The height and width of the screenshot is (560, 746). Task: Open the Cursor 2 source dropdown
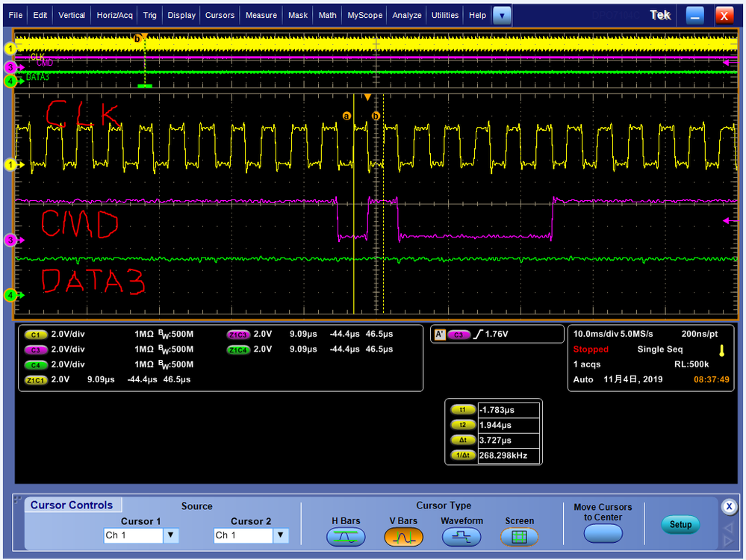281,535
